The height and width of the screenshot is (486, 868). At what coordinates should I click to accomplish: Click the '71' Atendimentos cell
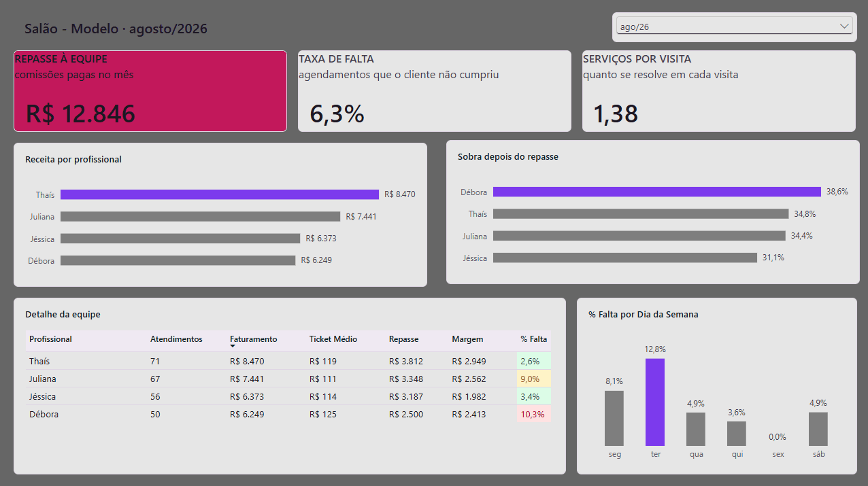pyautogui.click(x=155, y=361)
